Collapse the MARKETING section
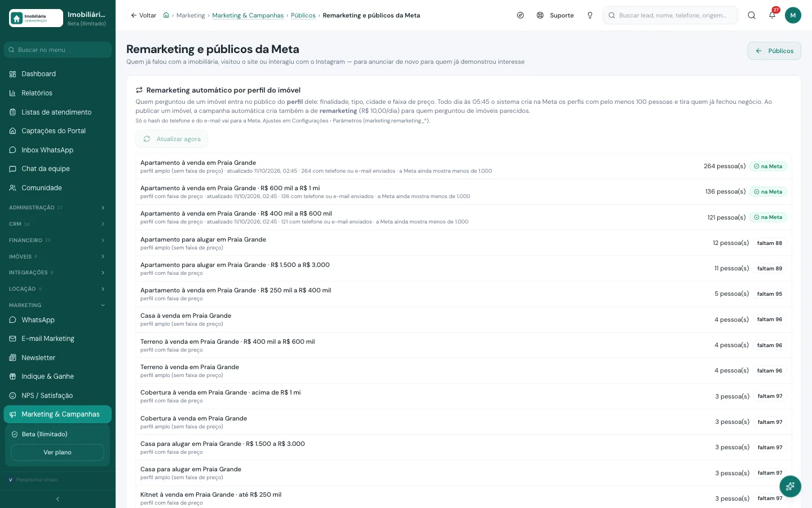The height and width of the screenshot is (508, 812). tap(58, 305)
